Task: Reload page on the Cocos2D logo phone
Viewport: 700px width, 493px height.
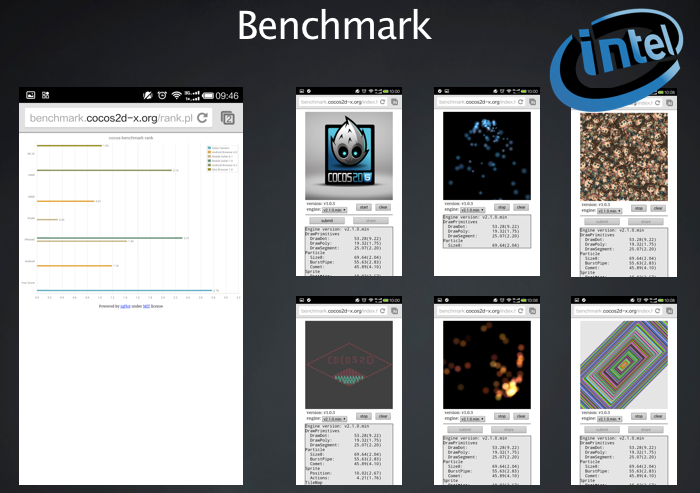Action: pos(383,102)
